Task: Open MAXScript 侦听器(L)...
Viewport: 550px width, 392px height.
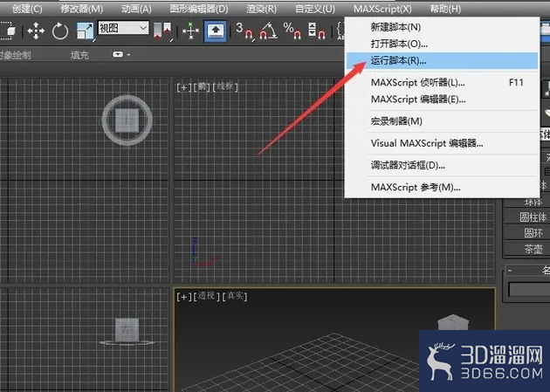Action: point(442,82)
